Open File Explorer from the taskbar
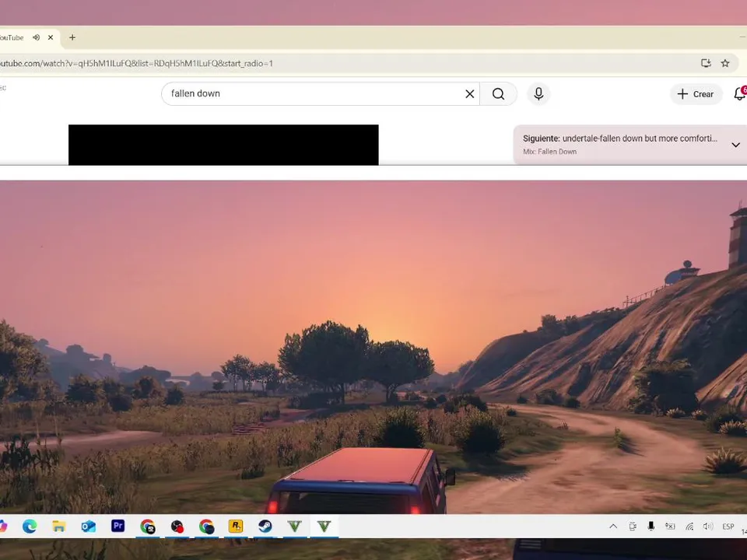 (x=59, y=527)
